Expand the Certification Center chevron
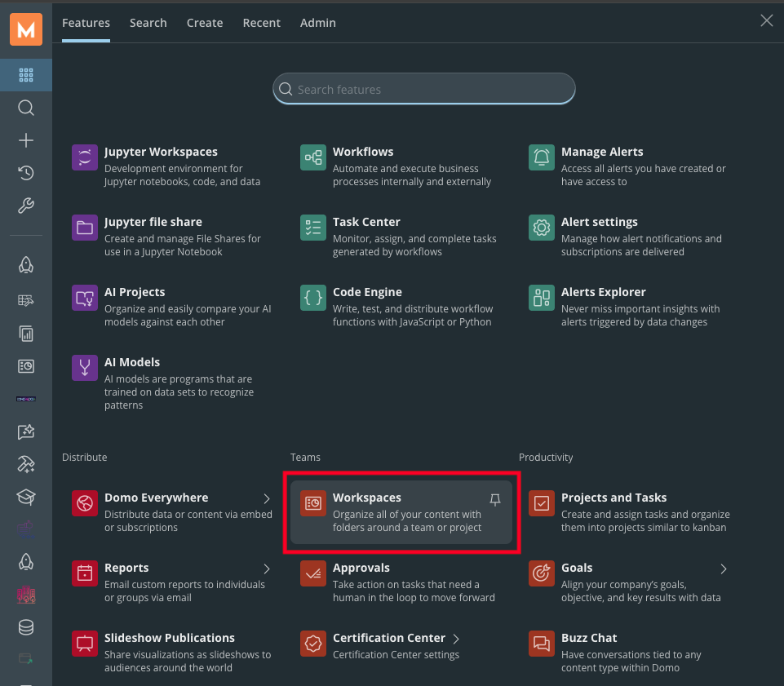 point(456,639)
